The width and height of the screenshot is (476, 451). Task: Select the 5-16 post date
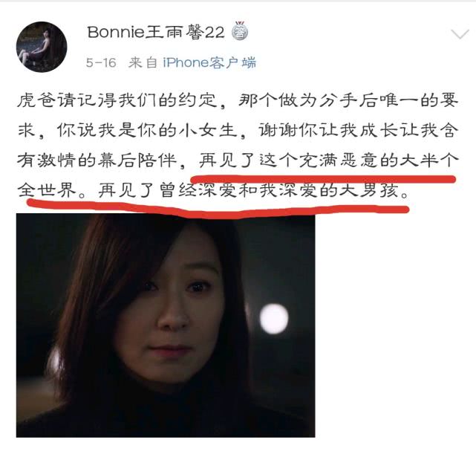click(x=101, y=63)
